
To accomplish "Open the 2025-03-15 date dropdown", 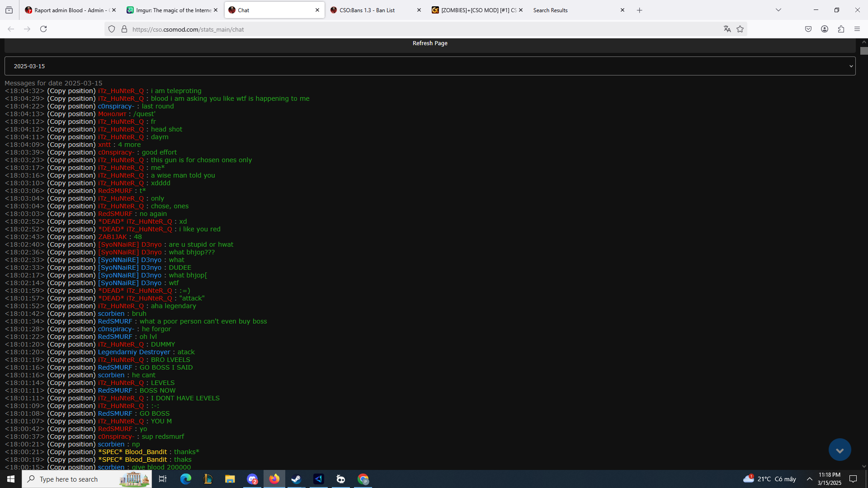I will (429, 66).
